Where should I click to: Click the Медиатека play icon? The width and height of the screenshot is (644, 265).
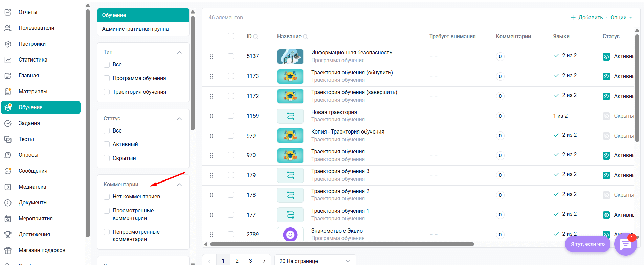pos(8,187)
